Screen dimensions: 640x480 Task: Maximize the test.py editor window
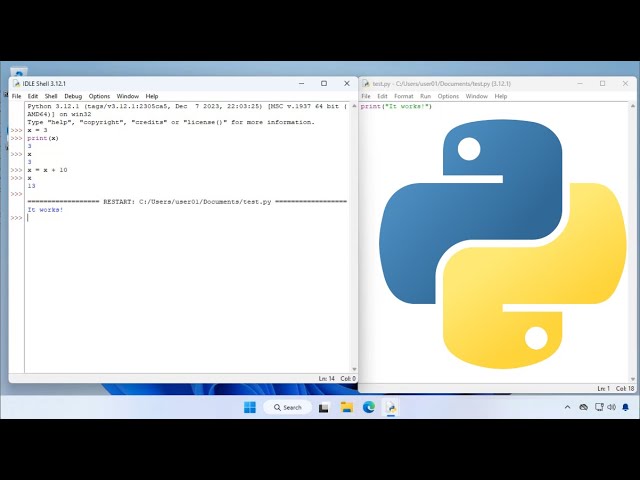602,83
